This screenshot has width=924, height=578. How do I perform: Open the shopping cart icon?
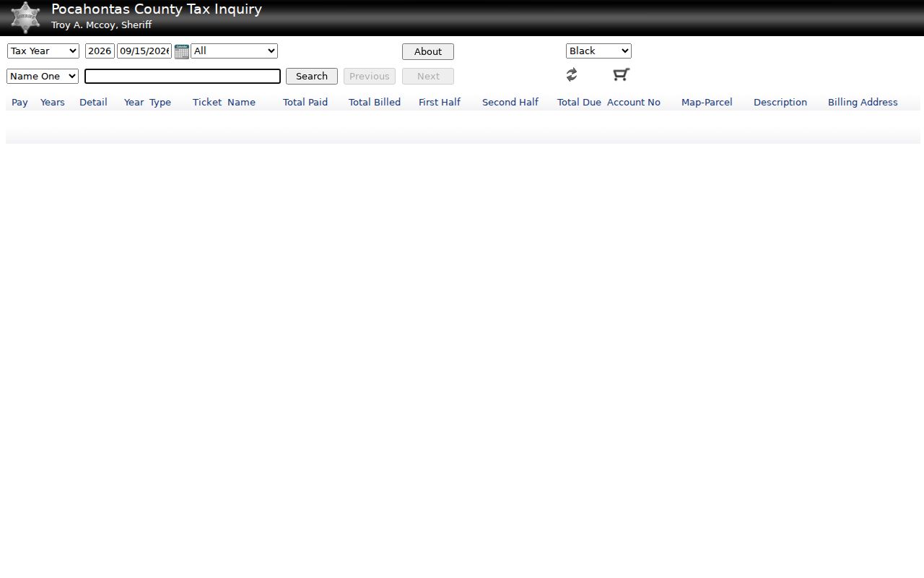tap(621, 74)
